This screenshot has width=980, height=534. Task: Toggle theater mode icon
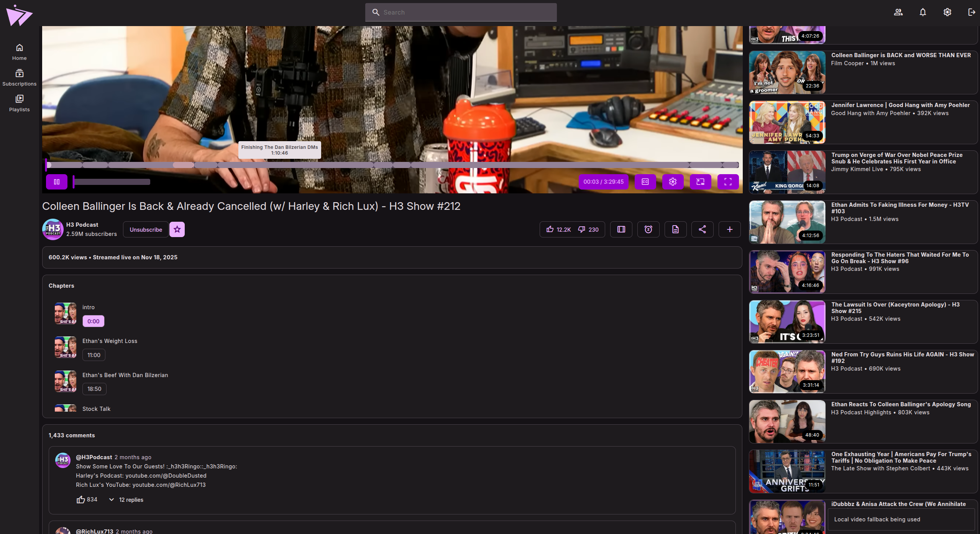tap(621, 229)
